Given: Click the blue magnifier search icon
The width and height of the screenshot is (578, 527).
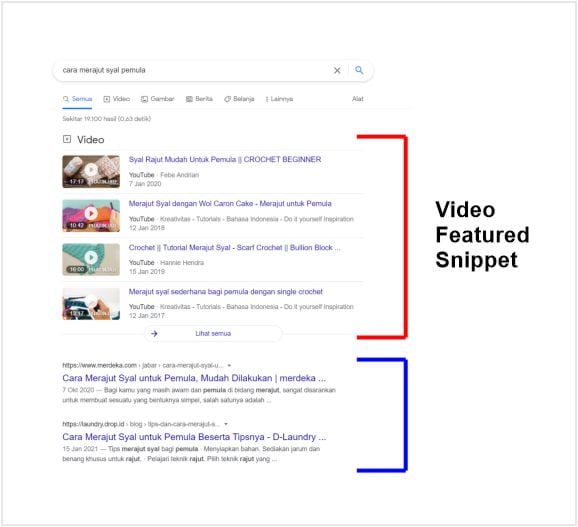Looking at the screenshot, I should pyautogui.click(x=359, y=70).
